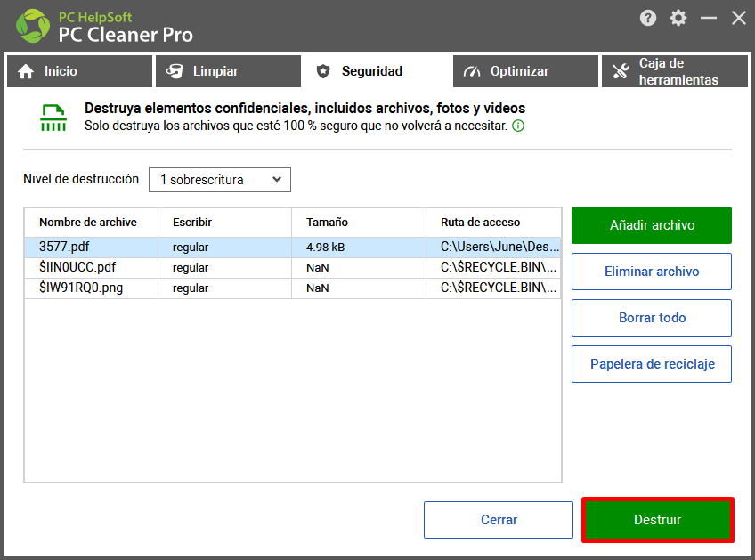Click the regular type cell of $IW91RQ0.png

[224, 288]
